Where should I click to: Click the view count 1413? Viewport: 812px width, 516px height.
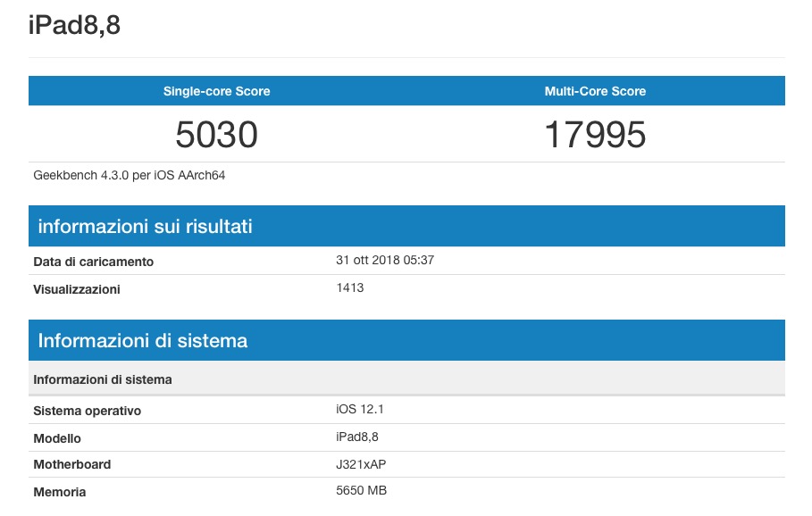tap(349, 287)
